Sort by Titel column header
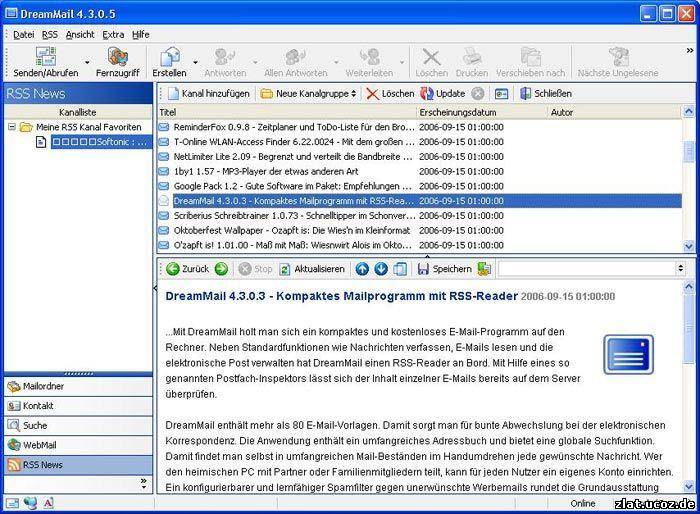 [x=287, y=113]
